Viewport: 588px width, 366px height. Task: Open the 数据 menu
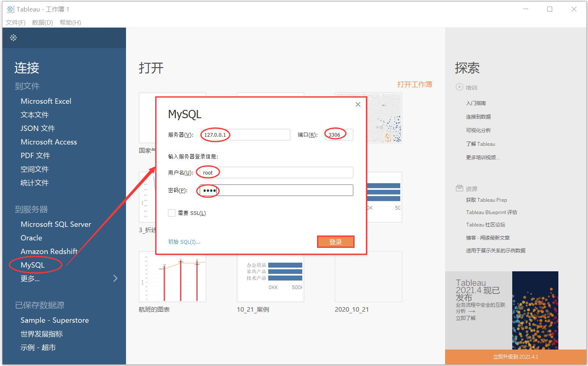42,22
